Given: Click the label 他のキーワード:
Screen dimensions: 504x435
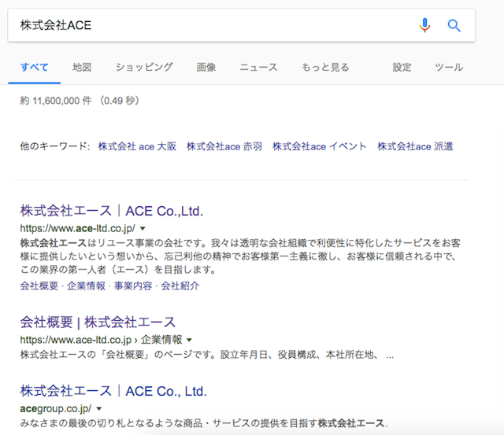Looking at the screenshot, I should coord(54,146).
